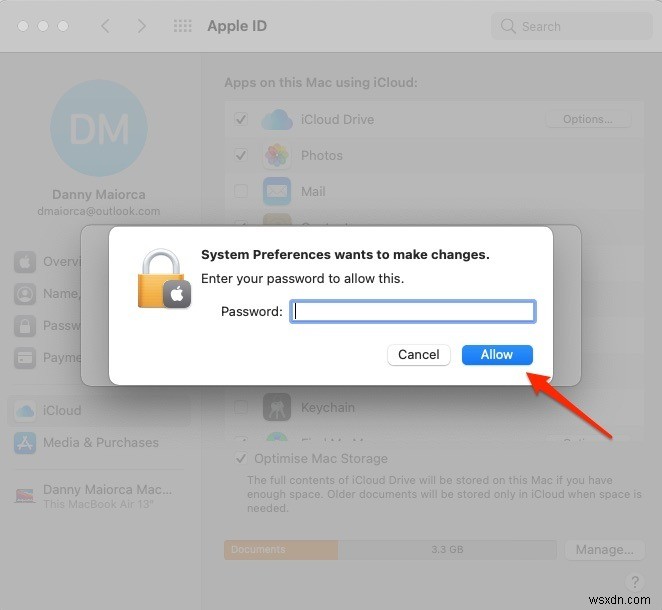Cancel the password dialog

tap(418, 355)
